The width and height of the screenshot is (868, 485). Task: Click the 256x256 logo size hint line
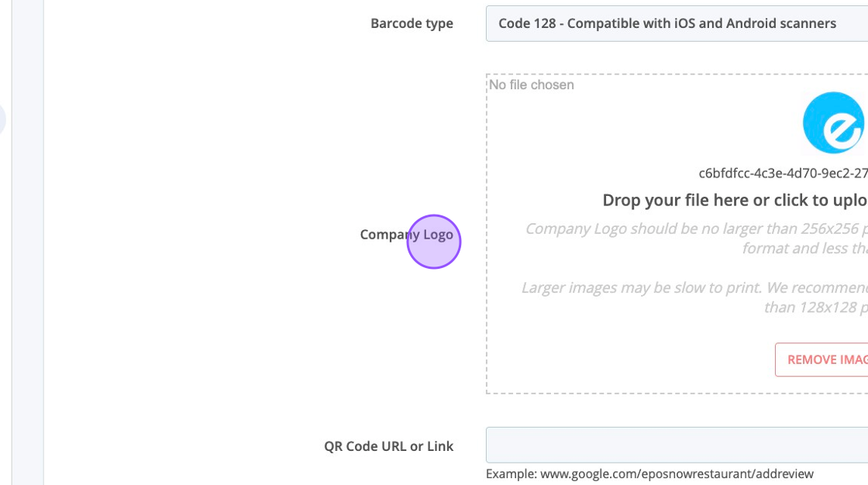click(x=695, y=229)
